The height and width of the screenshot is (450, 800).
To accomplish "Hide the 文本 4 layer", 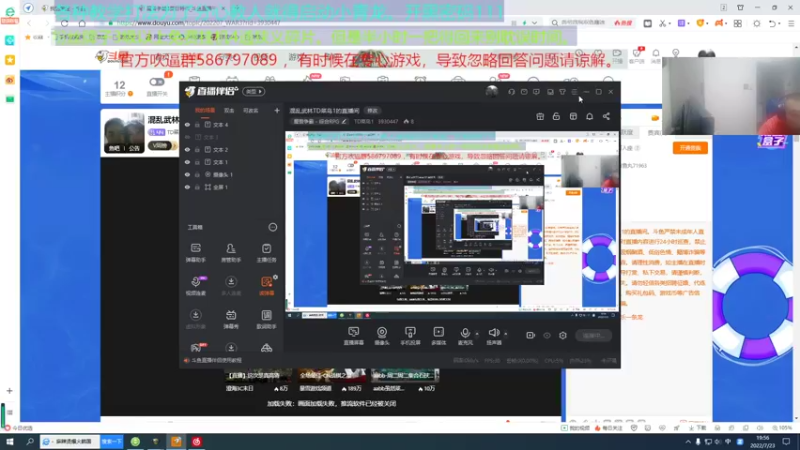I will (x=187, y=124).
